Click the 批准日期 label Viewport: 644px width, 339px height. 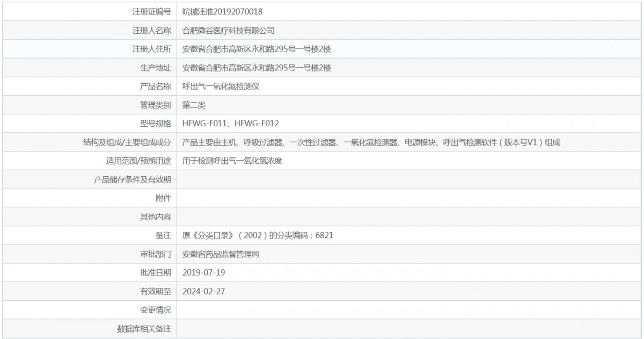(x=156, y=272)
